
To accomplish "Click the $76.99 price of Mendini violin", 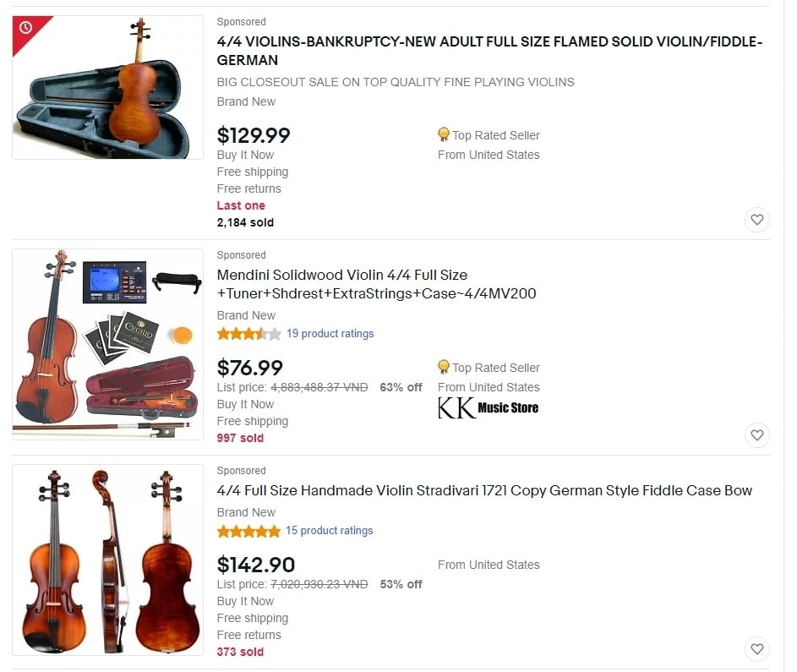I will [250, 368].
